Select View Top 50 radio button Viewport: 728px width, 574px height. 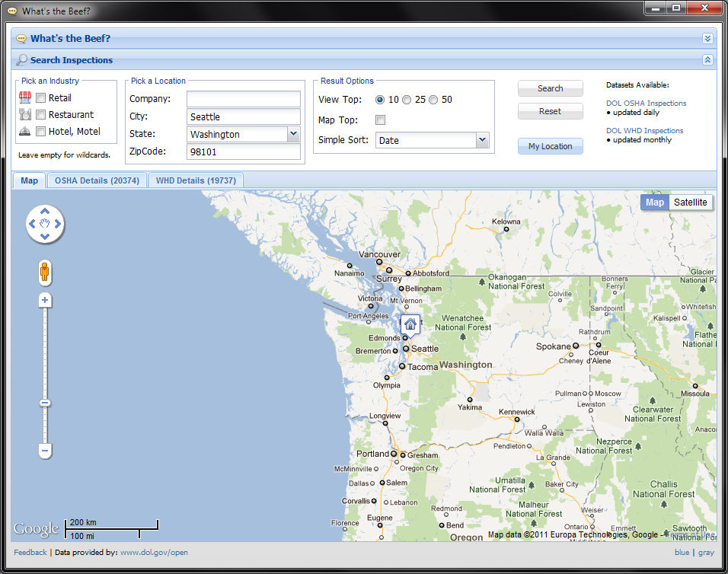(433, 100)
